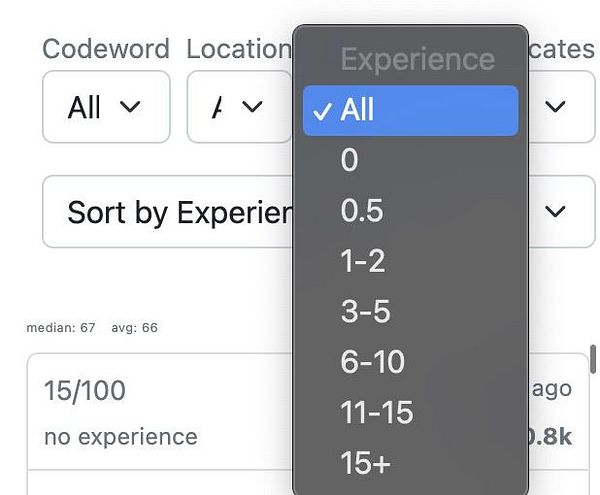Click chevron at Sort by dropdown's right end

tap(555, 212)
